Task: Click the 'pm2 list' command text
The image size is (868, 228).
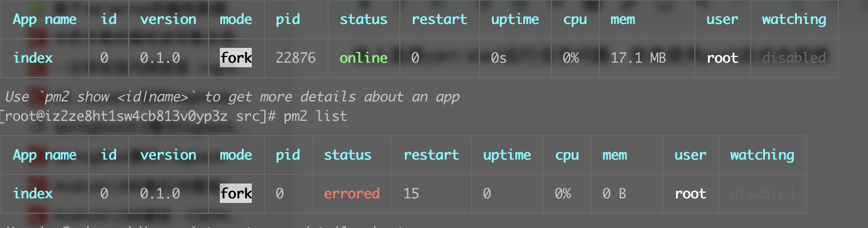Action: tap(315, 116)
